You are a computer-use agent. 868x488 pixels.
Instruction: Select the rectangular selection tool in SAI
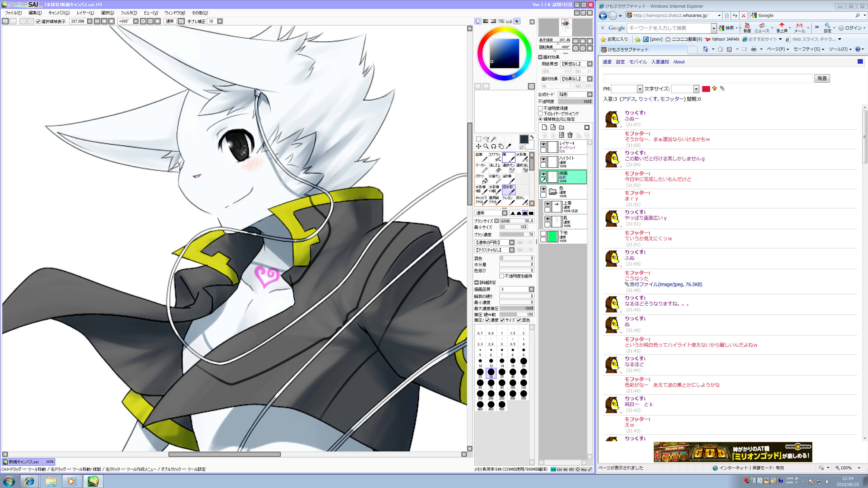point(478,139)
